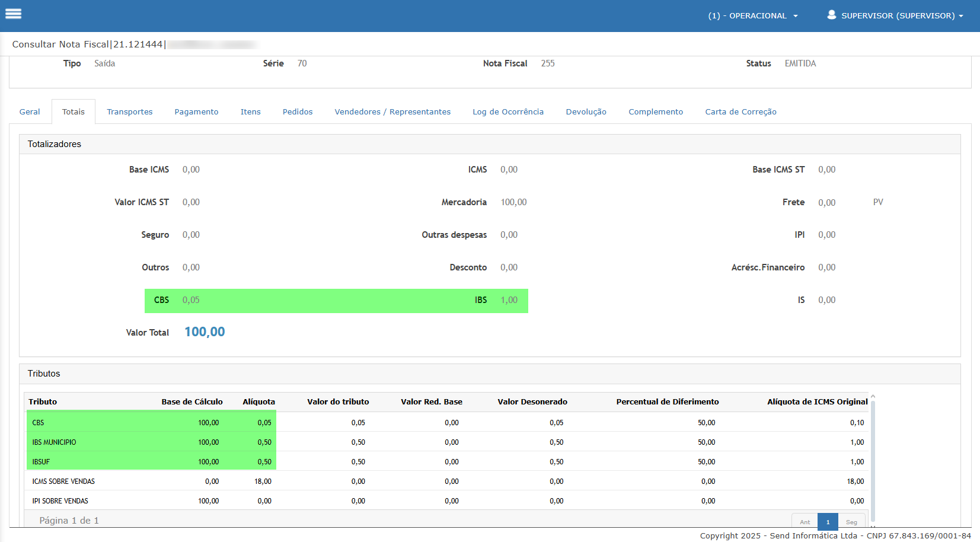Switch to the Pedidos tab
This screenshot has height=542, width=980.
coord(298,112)
